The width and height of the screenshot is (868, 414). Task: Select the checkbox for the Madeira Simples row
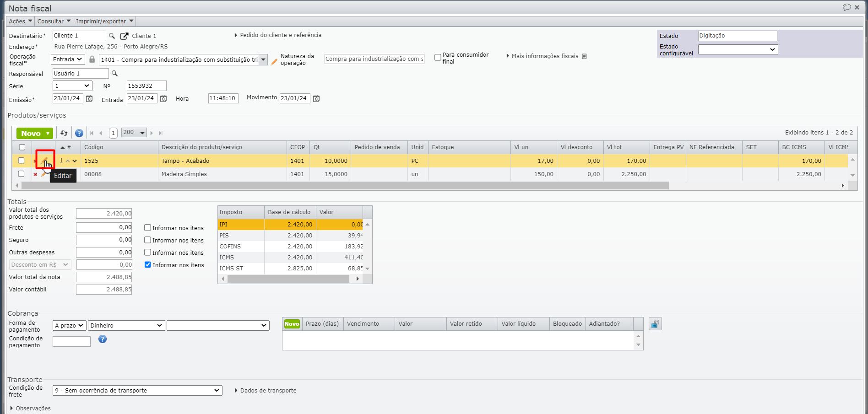click(x=21, y=174)
